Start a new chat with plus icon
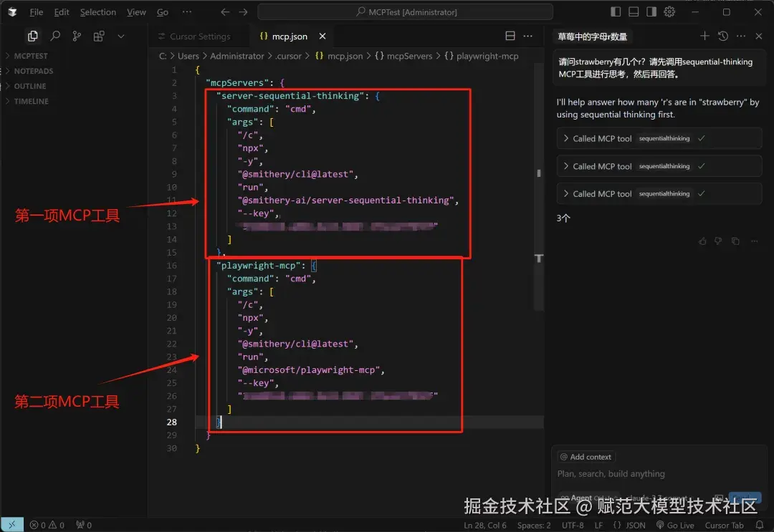This screenshot has height=532, width=774. point(704,36)
